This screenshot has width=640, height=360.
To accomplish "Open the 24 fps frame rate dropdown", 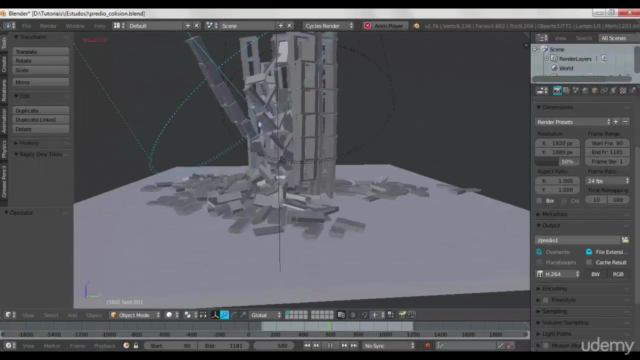I will (607, 181).
